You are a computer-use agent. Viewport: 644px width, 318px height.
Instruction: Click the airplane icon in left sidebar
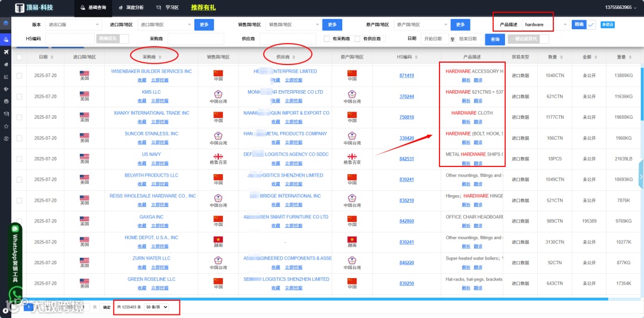coord(6,52)
